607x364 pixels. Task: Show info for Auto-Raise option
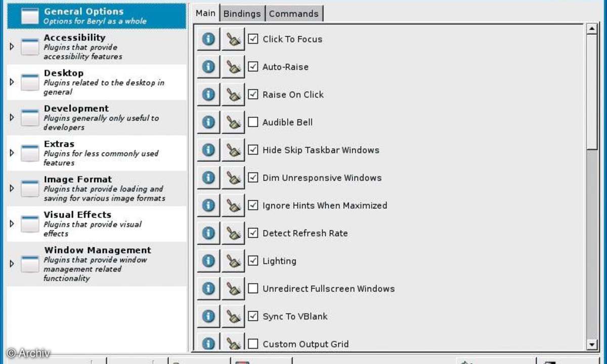[x=208, y=67]
